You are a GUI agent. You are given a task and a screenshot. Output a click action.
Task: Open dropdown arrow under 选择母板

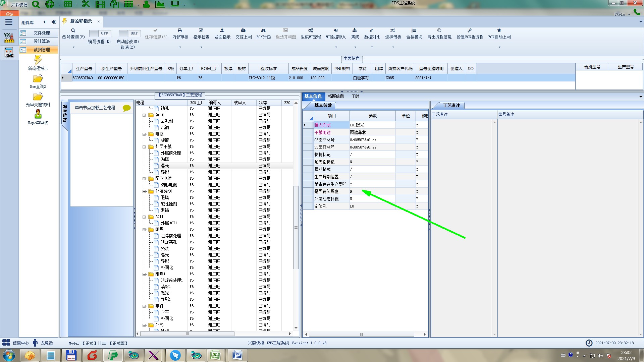(x=393, y=47)
